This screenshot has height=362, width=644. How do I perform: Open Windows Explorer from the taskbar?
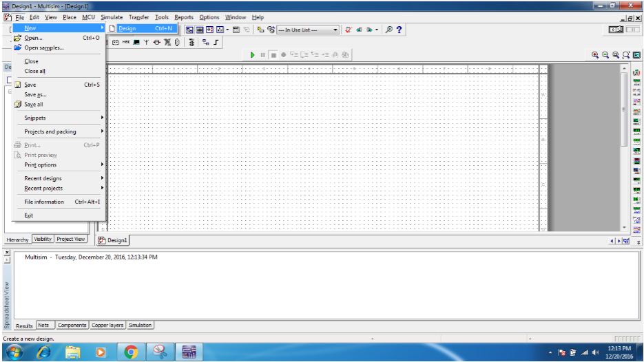pos(73,352)
